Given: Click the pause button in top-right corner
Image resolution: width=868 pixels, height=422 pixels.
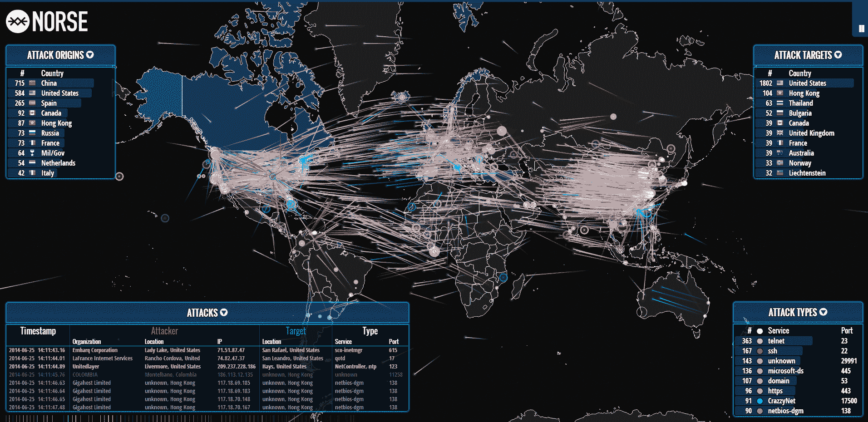Looking at the screenshot, I should pos(861,29).
